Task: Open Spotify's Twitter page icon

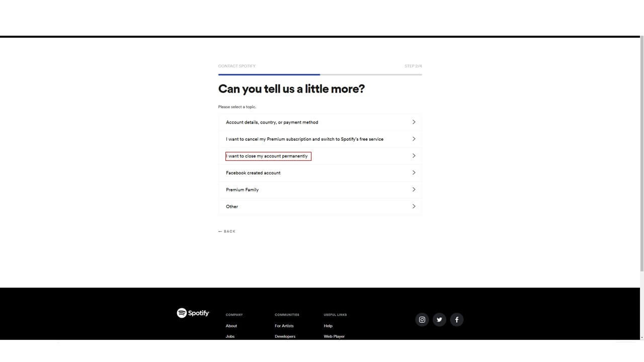Action: [x=439, y=320]
